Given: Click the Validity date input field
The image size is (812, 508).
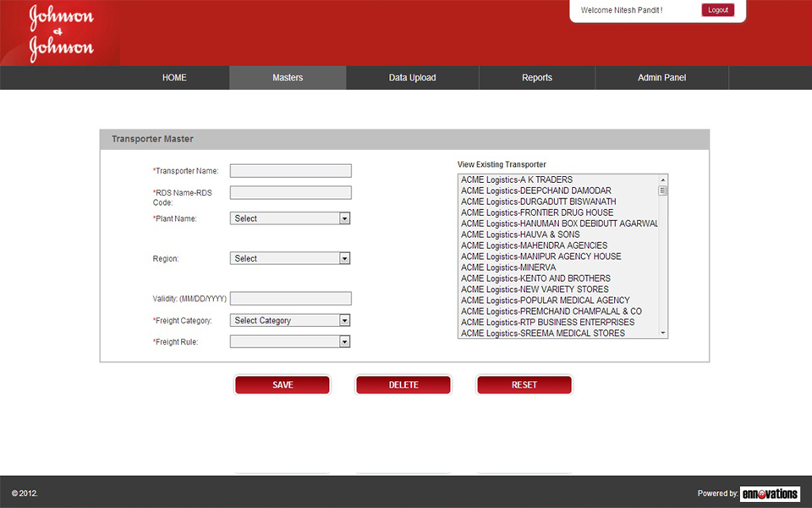Looking at the screenshot, I should [290, 299].
